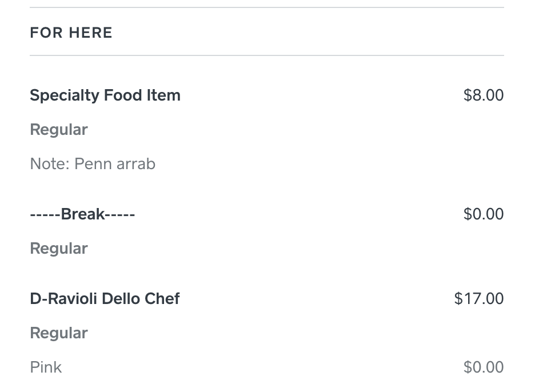543x392 pixels.
Task: Select the Pink modifier label
Action: tap(46, 367)
